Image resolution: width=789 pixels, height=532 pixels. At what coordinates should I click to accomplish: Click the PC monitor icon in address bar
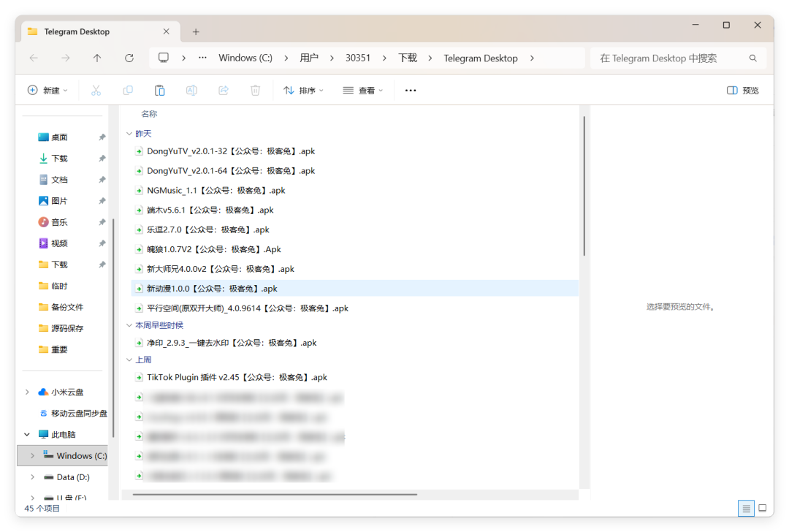tap(164, 58)
